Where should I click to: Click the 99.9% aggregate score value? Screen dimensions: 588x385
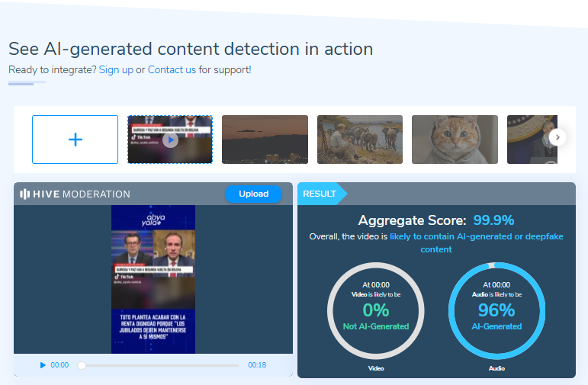[493, 220]
